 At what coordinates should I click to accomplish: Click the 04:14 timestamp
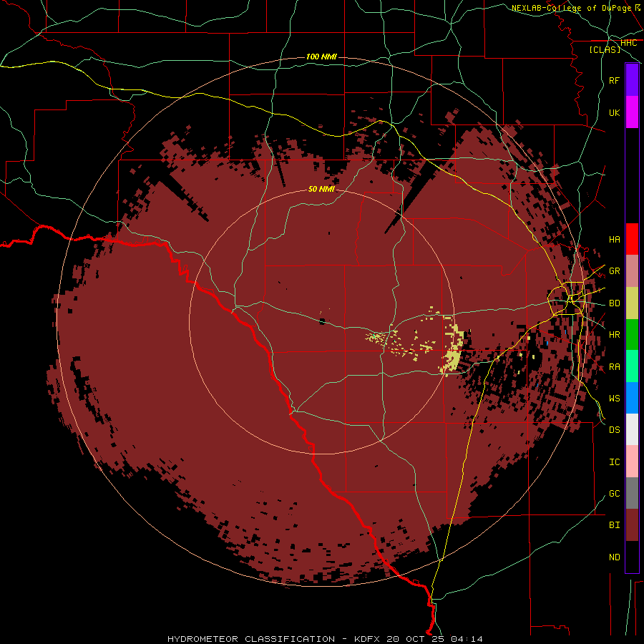[467, 639]
